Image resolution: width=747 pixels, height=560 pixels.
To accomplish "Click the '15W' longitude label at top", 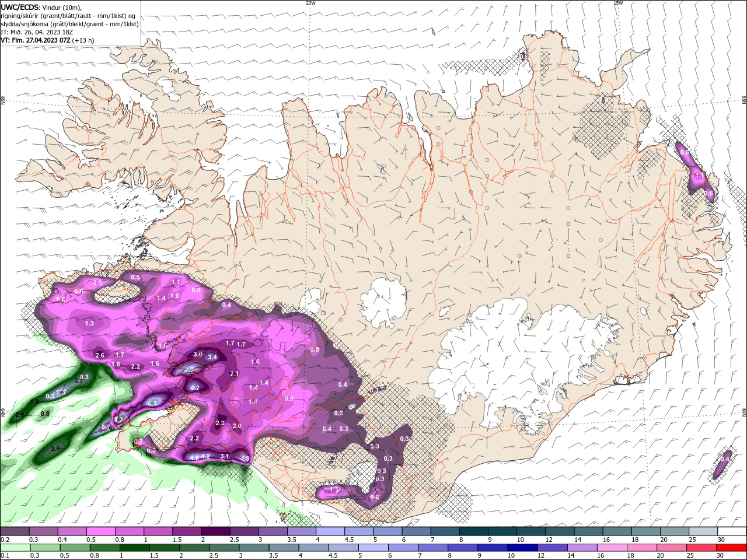I will point(618,2).
